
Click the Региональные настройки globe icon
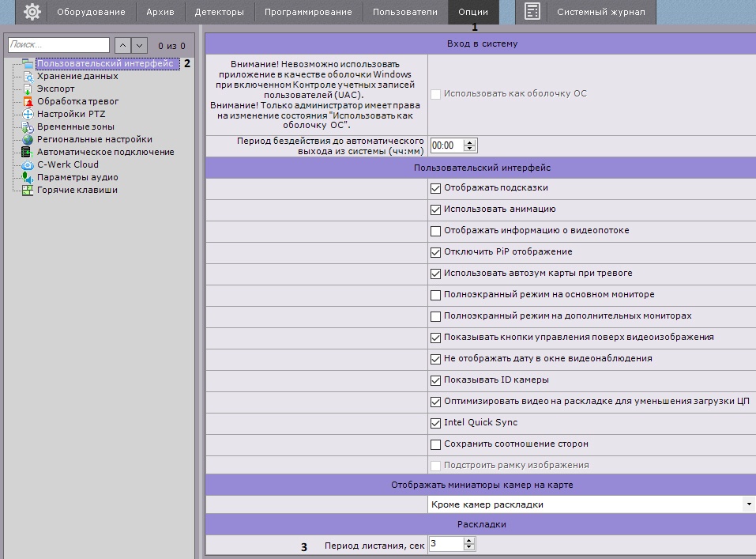[28, 140]
